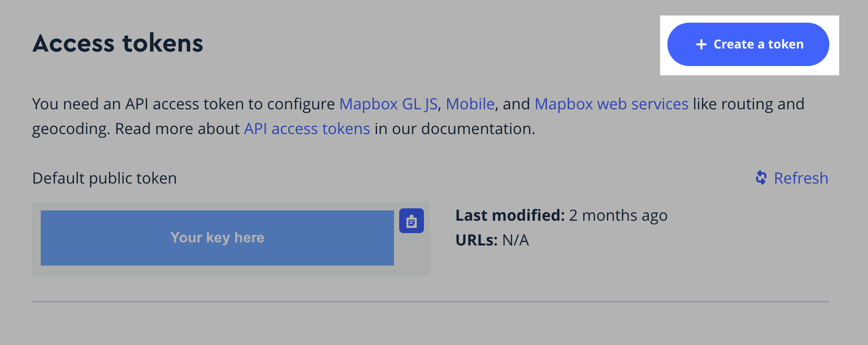868x345 pixels.
Task: Click the plus icon in Create a token
Action: 701,44
